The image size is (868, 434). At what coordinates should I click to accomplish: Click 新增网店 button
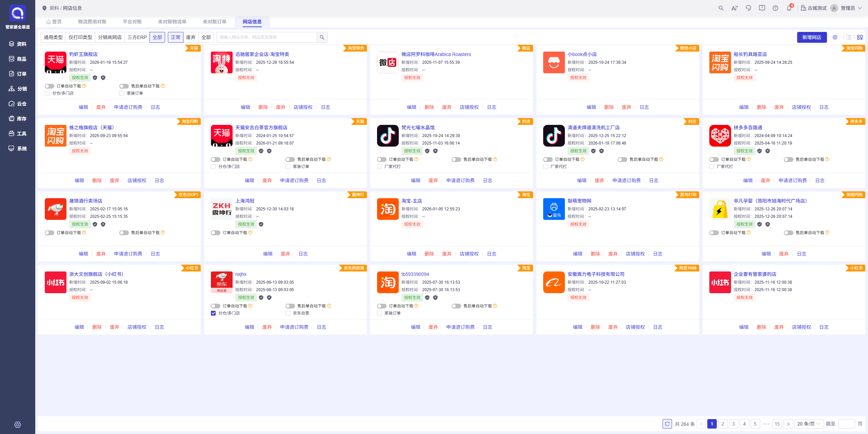pos(812,37)
